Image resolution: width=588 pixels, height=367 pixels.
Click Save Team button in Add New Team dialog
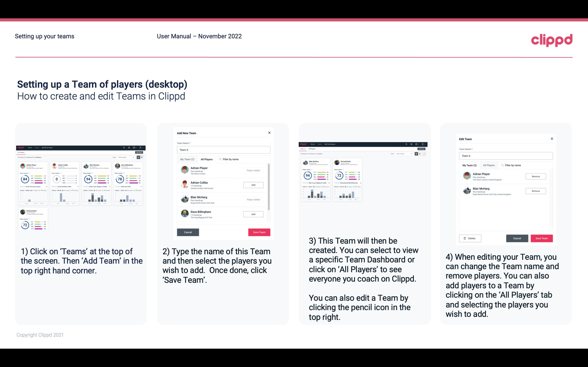(x=259, y=232)
